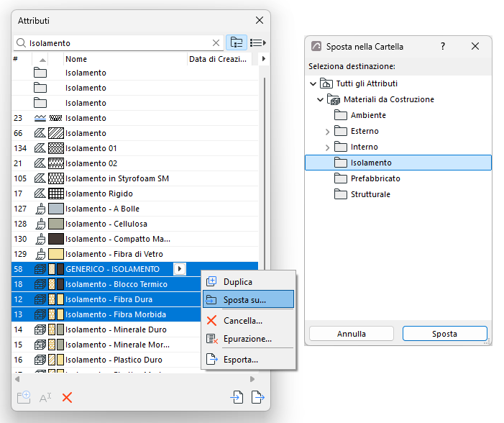This screenshot has width=504, height=423.
Task: Click the red delete X icon
Action: point(67,398)
